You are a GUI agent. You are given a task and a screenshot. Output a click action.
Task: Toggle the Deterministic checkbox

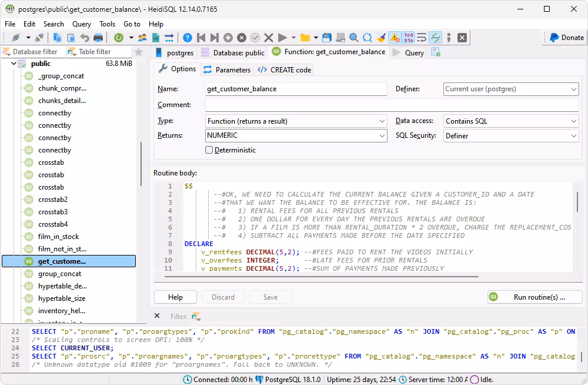(x=209, y=150)
